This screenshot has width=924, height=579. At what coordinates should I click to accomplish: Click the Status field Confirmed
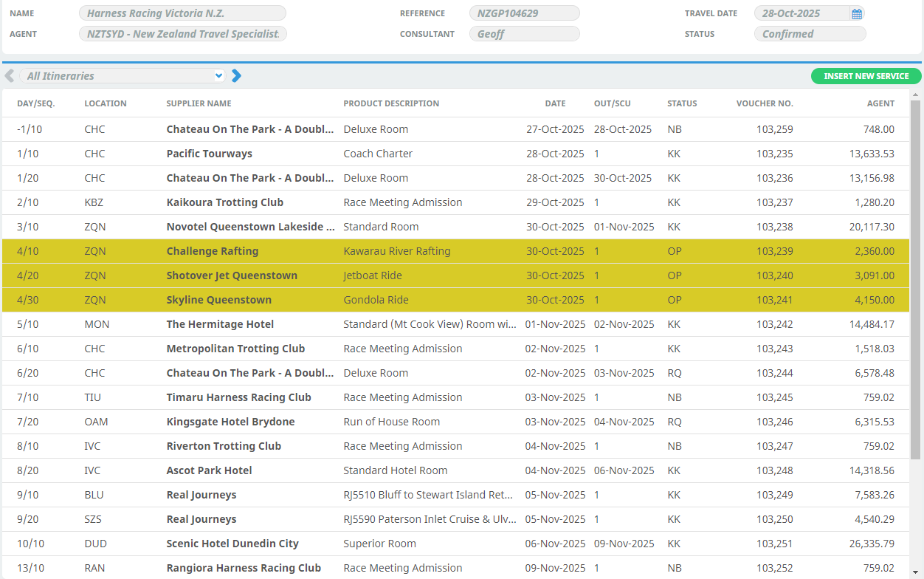[x=810, y=34]
